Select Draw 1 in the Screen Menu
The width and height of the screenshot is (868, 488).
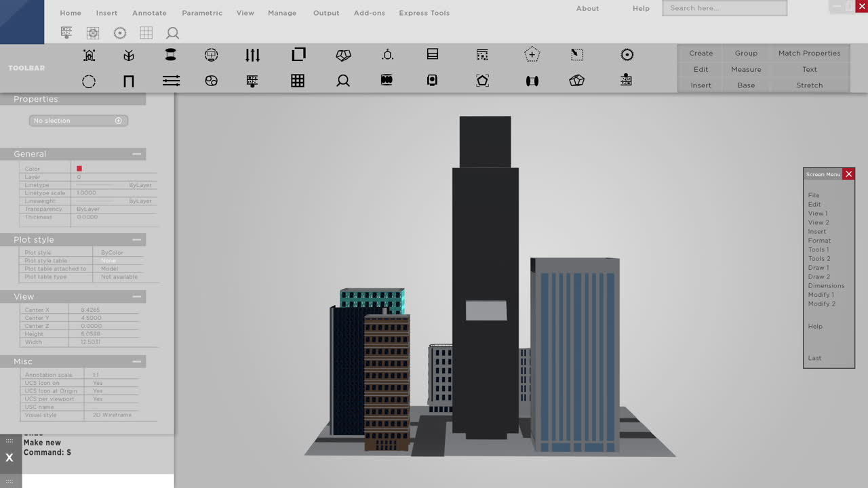(x=818, y=268)
